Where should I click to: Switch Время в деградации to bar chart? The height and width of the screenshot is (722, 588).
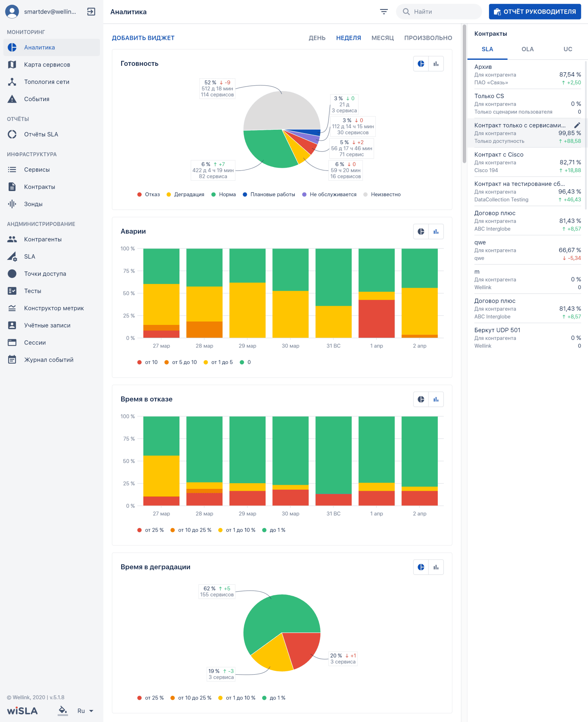point(436,567)
